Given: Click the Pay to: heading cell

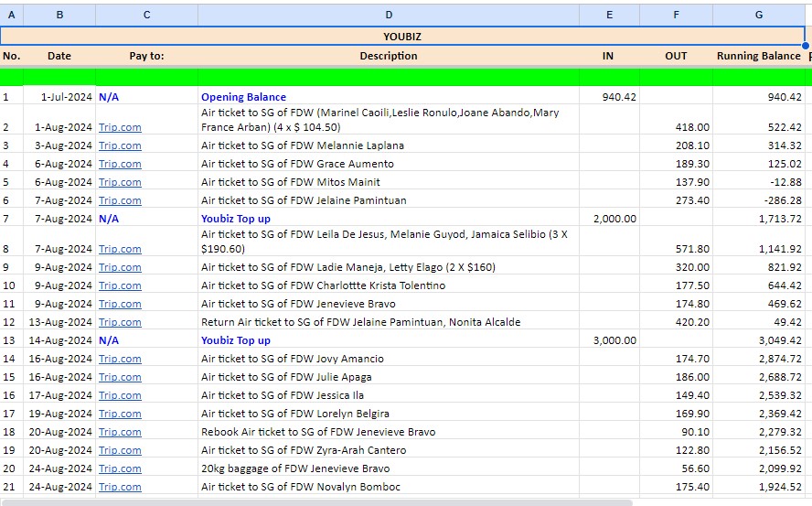Looking at the screenshot, I should pyautogui.click(x=146, y=56).
